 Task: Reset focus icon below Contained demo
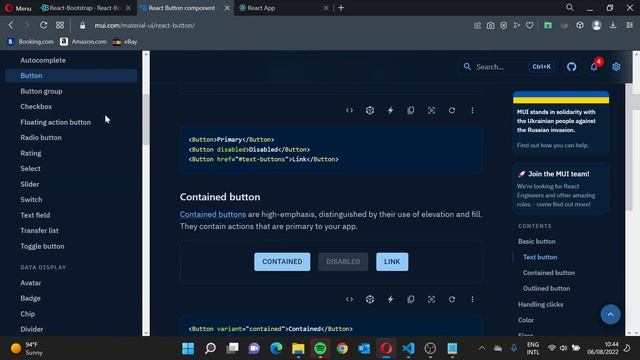pyautogui.click(x=431, y=299)
